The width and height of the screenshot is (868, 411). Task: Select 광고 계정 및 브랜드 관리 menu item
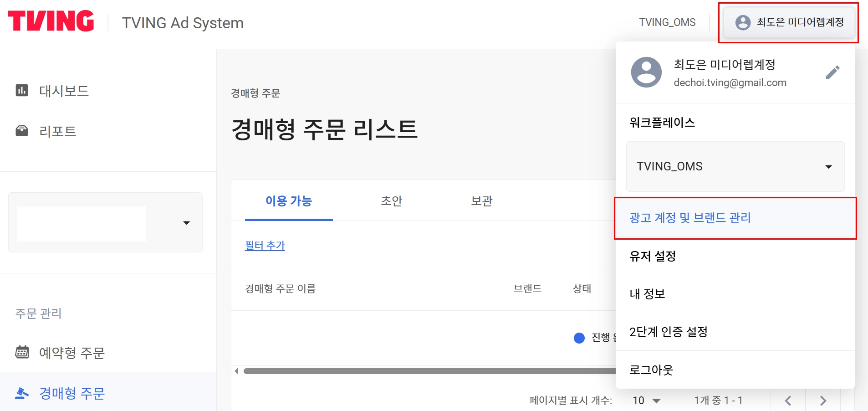point(690,218)
